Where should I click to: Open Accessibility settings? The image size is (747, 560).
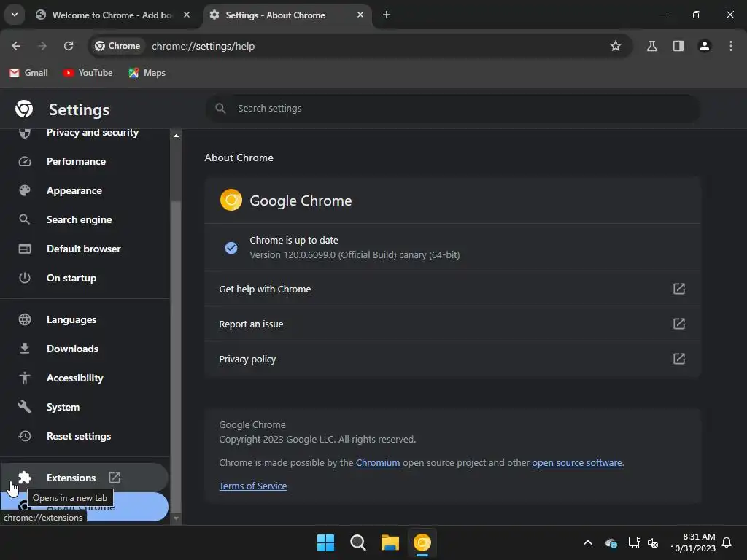(85, 378)
